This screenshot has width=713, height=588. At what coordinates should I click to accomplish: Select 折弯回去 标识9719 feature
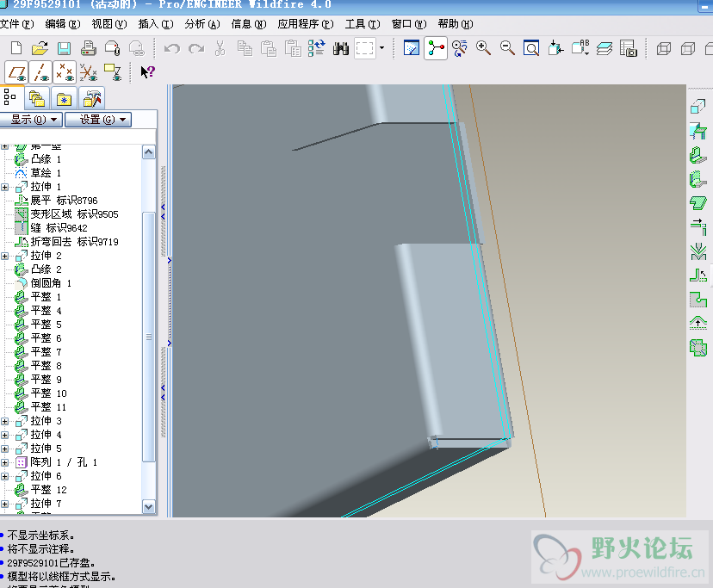point(75,242)
